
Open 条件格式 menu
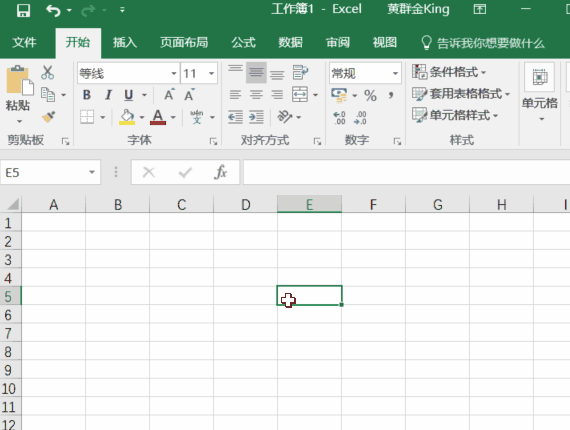click(x=449, y=72)
